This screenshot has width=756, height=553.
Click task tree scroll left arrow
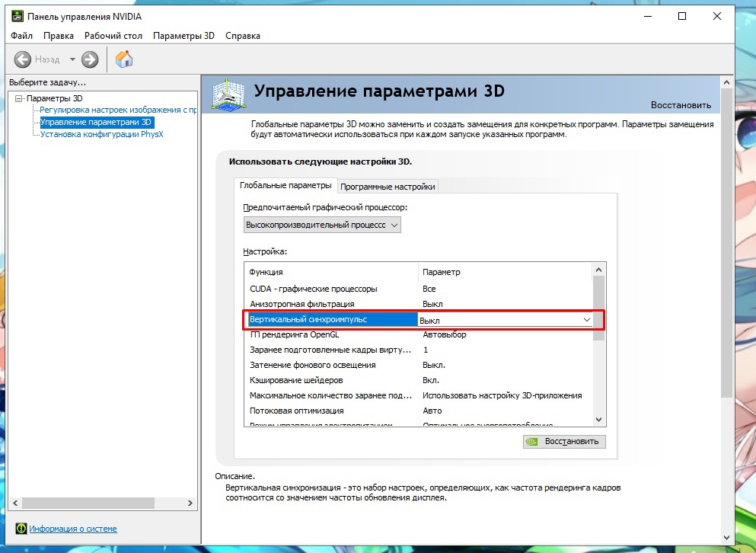click(x=15, y=503)
